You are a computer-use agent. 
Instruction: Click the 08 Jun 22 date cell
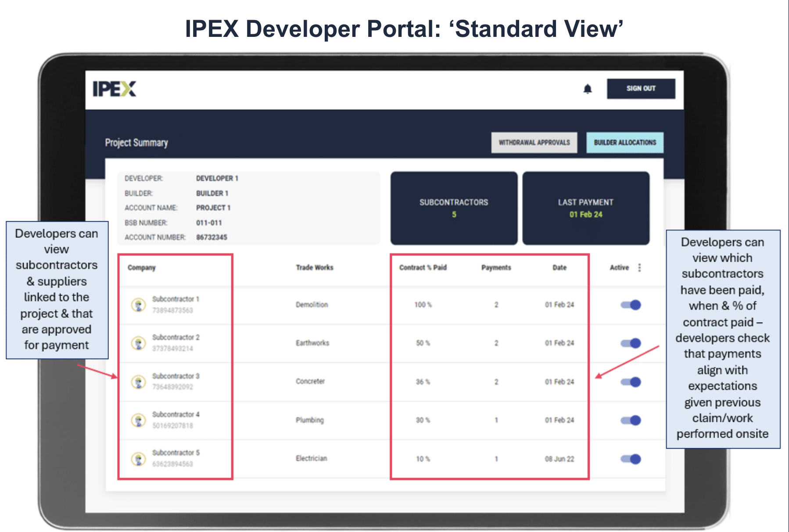pyautogui.click(x=559, y=459)
